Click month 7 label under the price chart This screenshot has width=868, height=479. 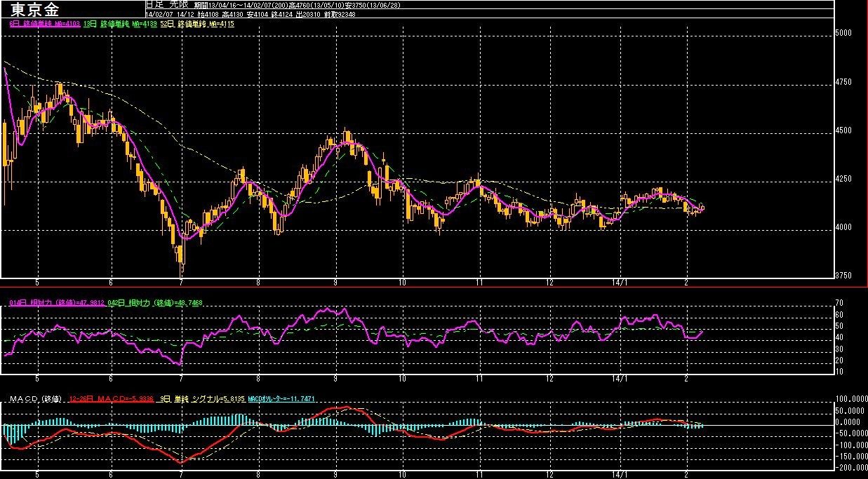(182, 282)
